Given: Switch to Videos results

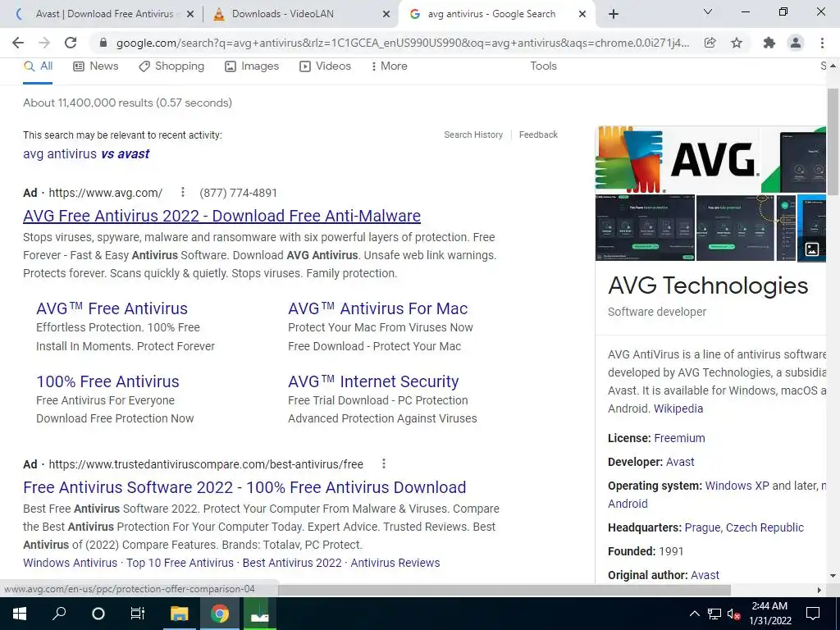Looking at the screenshot, I should tap(325, 66).
